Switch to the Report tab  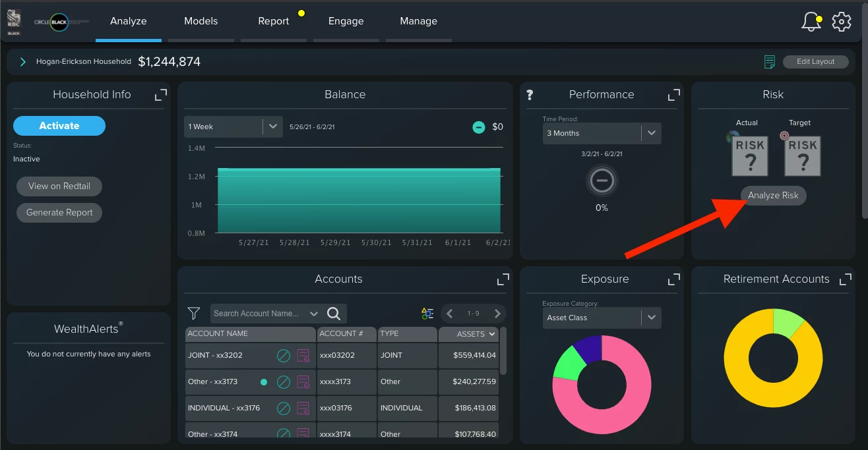tap(274, 21)
